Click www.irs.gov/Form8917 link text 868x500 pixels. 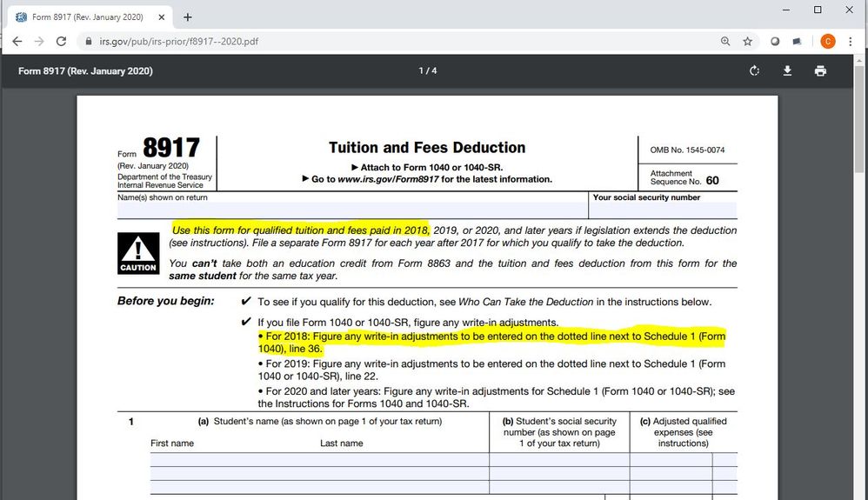388,179
